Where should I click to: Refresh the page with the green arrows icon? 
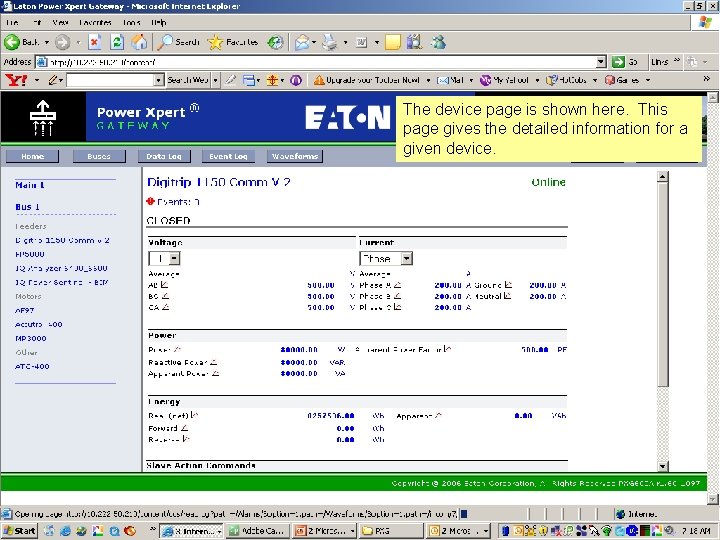(117, 42)
